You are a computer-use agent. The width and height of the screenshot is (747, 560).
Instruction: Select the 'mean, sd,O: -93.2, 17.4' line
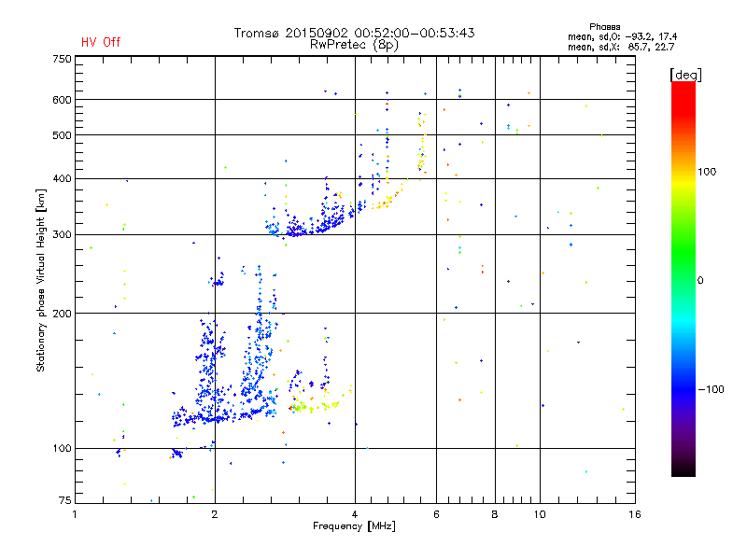coord(622,36)
